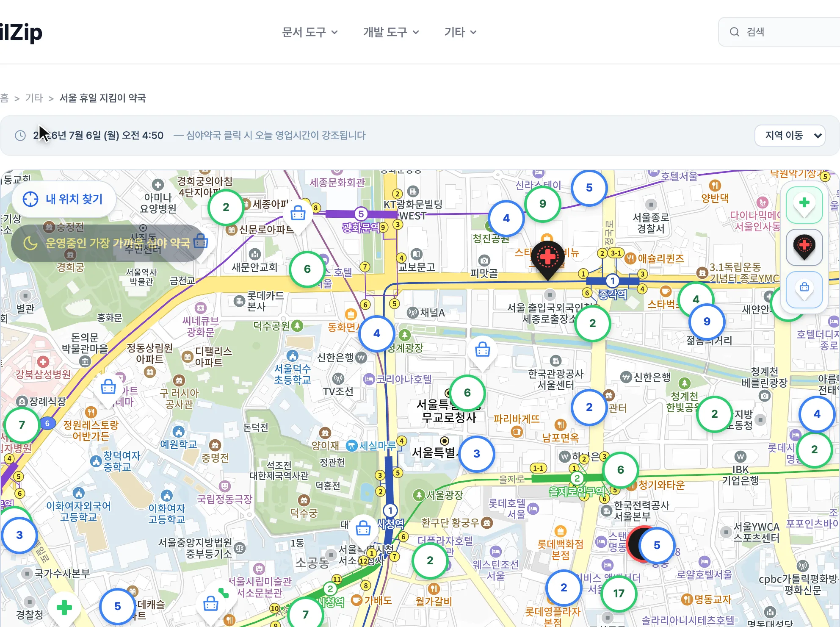Select the black night pharmacy map marker
This screenshot has width=840, height=627.
(x=547, y=259)
